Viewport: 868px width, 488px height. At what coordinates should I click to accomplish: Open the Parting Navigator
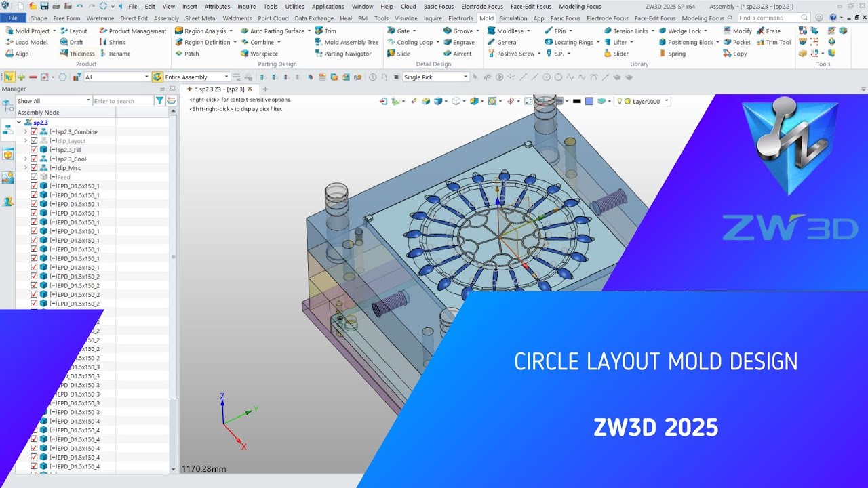[342, 54]
